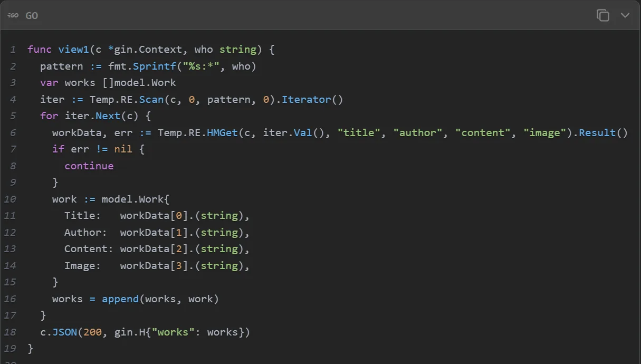The height and width of the screenshot is (364, 641).
Task: Click the nil keyword
Action: (x=123, y=149)
